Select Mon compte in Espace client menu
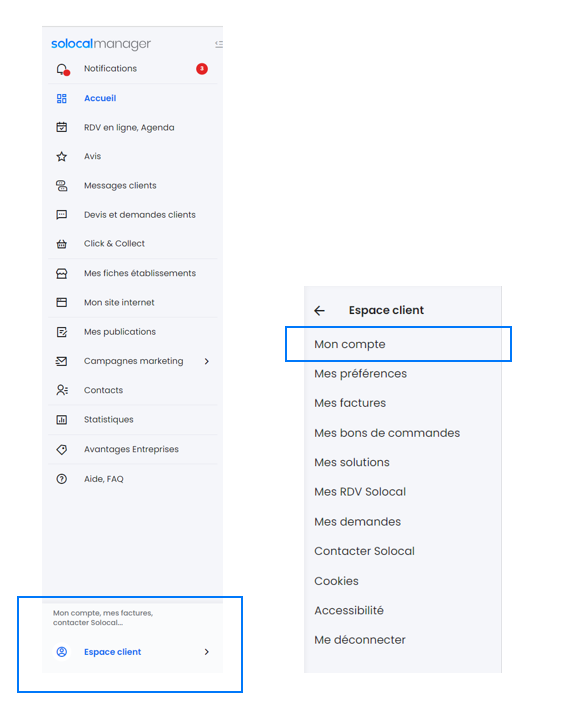This screenshot has width=582, height=717. pos(350,344)
